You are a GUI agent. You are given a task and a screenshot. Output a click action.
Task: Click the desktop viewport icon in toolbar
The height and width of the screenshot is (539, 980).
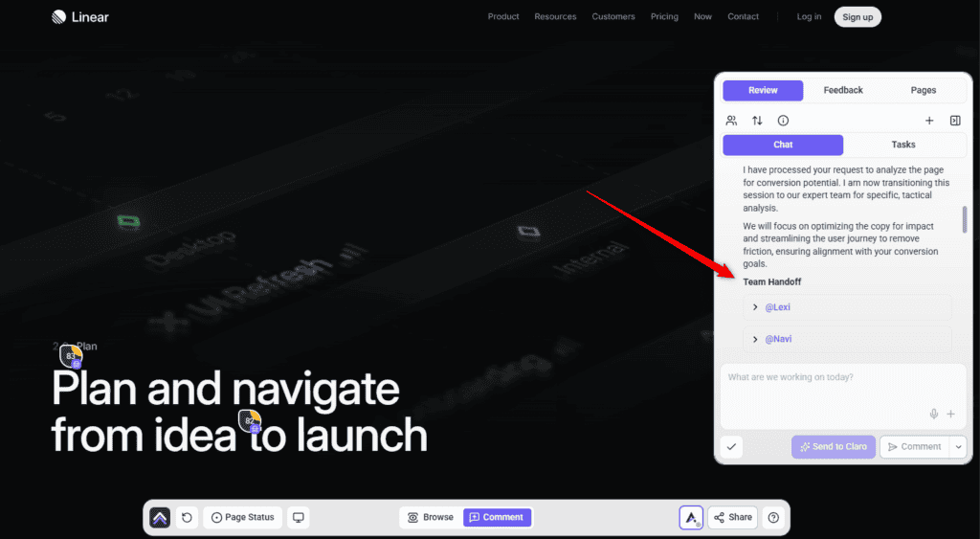(299, 517)
